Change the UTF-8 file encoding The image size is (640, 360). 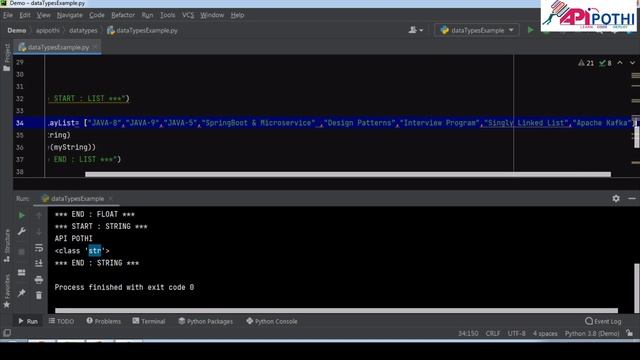click(x=516, y=333)
